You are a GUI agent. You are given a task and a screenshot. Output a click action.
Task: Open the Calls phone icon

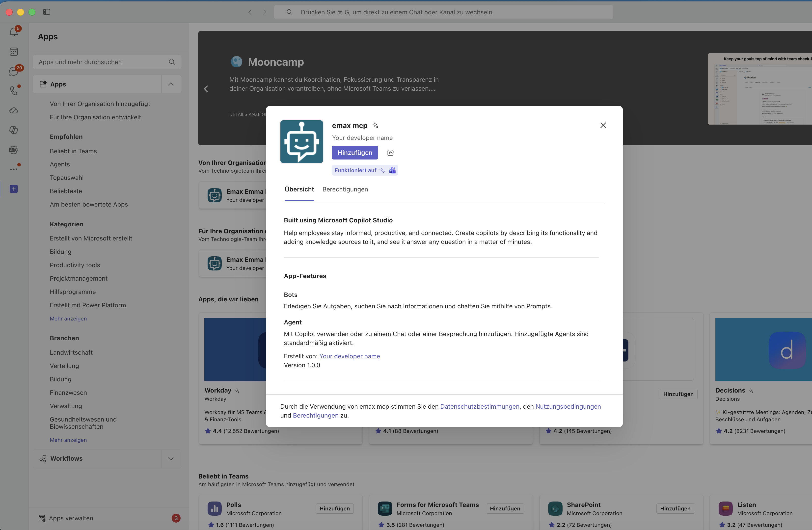pyautogui.click(x=14, y=90)
